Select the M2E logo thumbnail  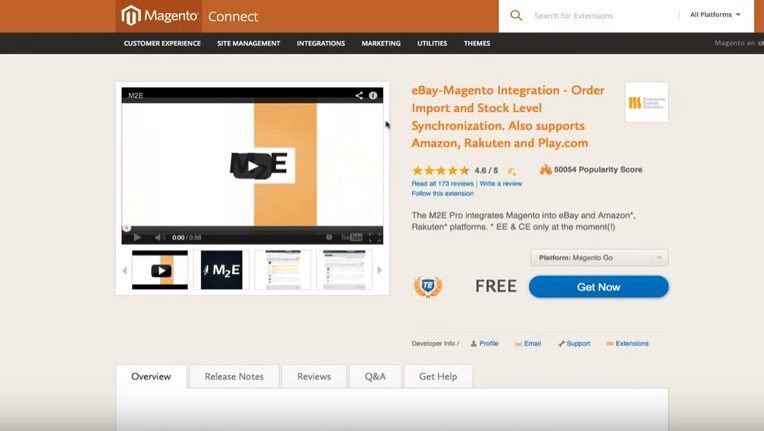222,270
